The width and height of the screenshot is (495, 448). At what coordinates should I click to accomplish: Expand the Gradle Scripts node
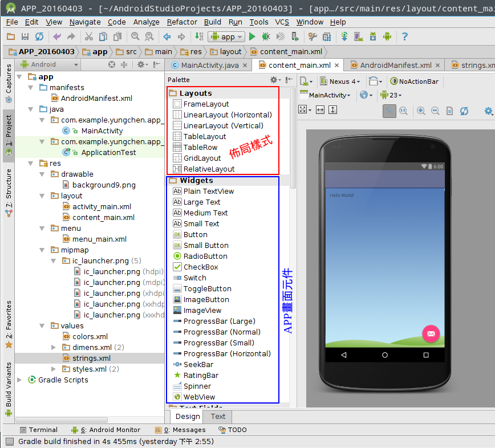(19, 380)
